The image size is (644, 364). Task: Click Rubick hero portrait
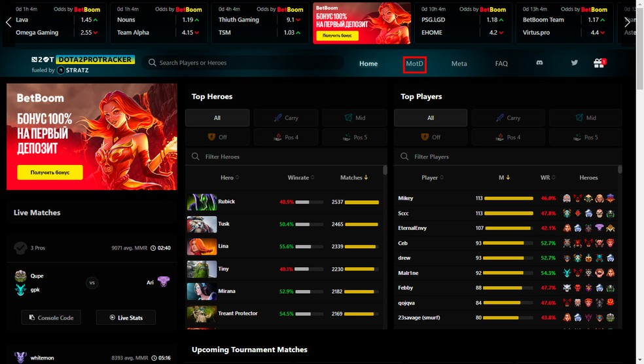pos(202,202)
